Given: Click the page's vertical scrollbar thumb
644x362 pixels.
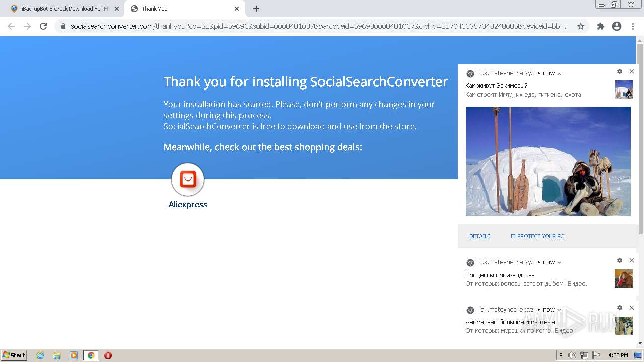Looking at the screenshot, I should [640, 140].
